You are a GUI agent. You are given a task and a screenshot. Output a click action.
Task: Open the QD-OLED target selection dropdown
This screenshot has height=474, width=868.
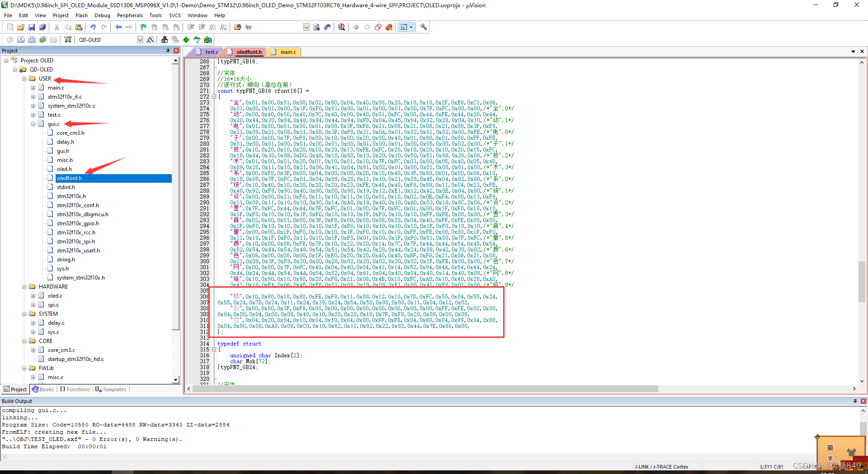click(140, 39)
